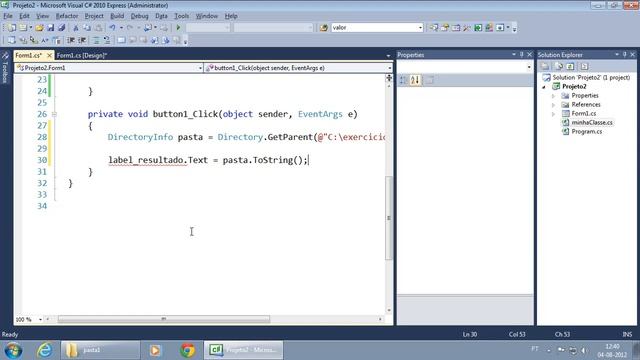The height and width of the screenshot is (360, 640).
Task: Click the Open File folder icon
Action: pyautogui.click(x=39, y=28)
